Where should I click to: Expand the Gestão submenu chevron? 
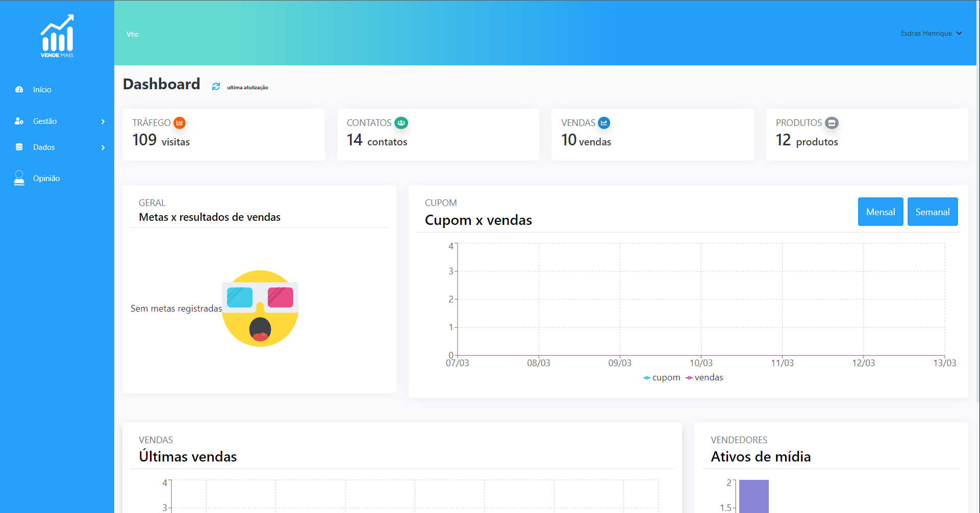[103, 121]
